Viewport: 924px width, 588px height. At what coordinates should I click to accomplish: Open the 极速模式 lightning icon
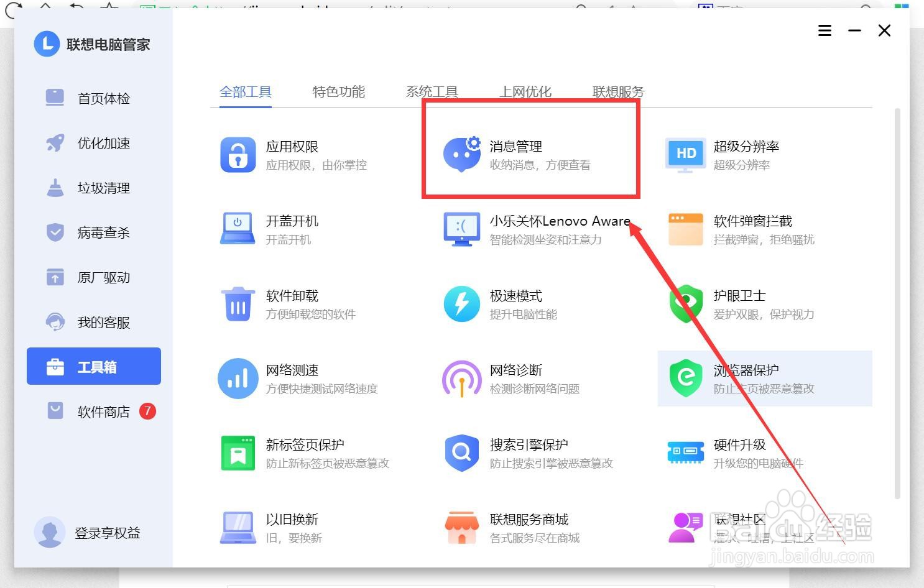[x=461, y=304]
